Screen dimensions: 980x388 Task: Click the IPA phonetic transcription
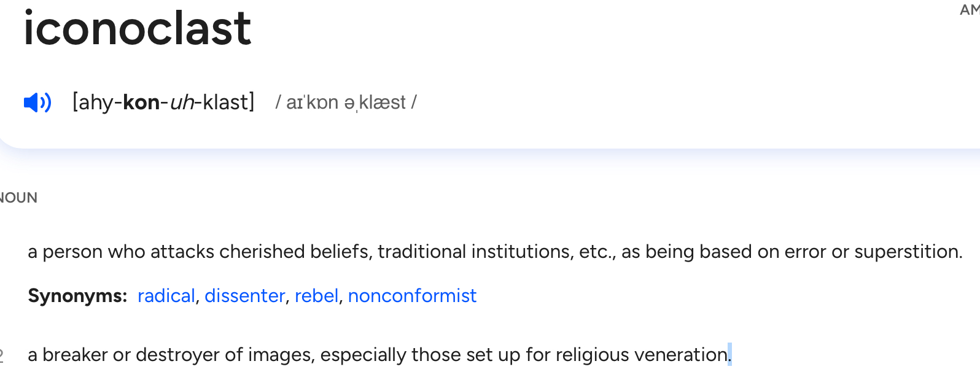(x=346, y=103)
